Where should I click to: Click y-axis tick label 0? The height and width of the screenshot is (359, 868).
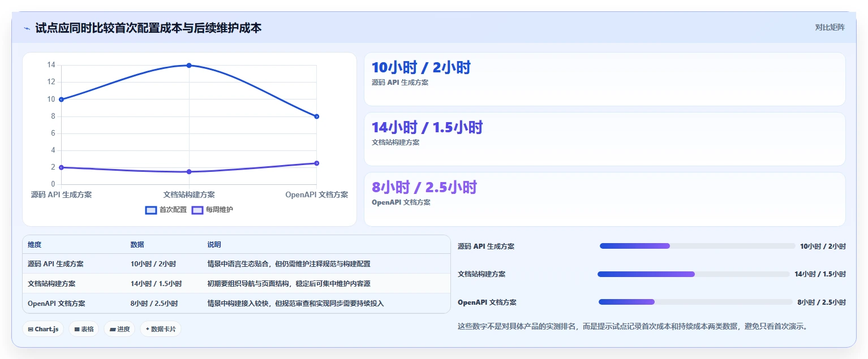coord(53,184)
